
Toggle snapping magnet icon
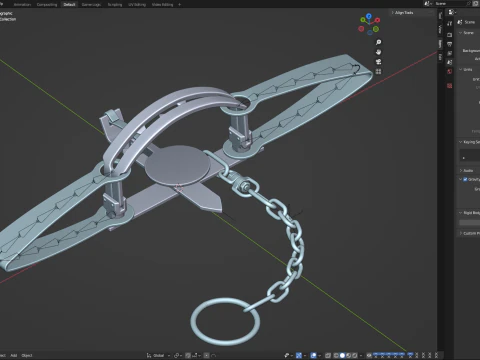pyautogui.click(x=188, y=355)
